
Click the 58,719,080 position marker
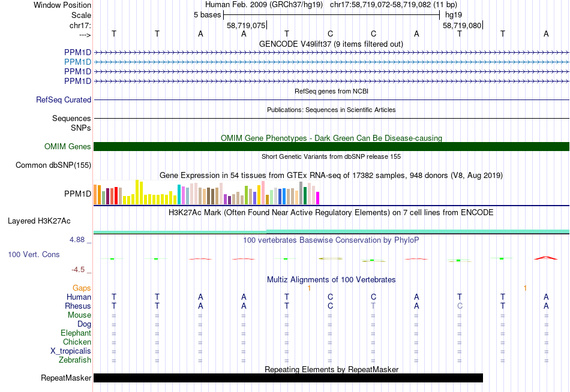462,25
